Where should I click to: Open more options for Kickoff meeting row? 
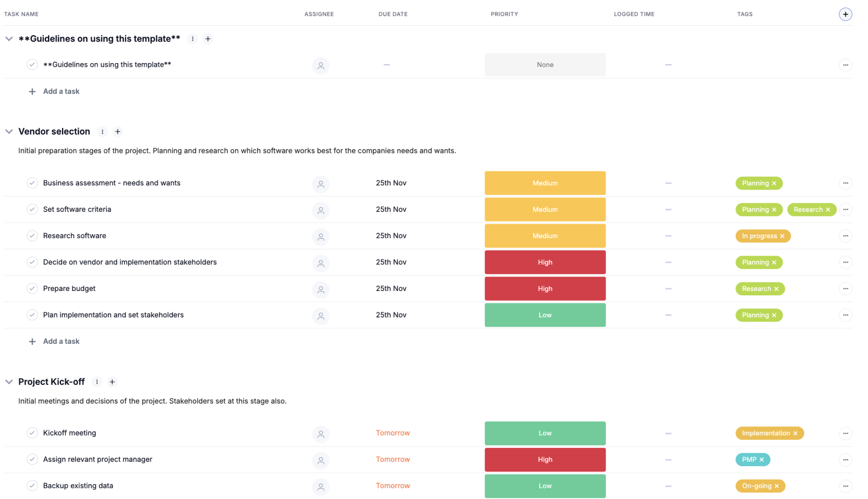coord(845,433)
